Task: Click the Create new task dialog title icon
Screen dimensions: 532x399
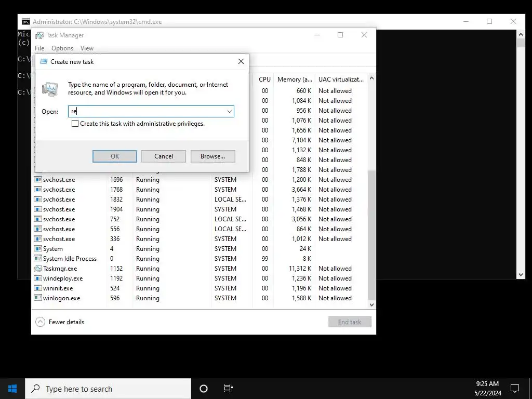Action: pos(44,61)
